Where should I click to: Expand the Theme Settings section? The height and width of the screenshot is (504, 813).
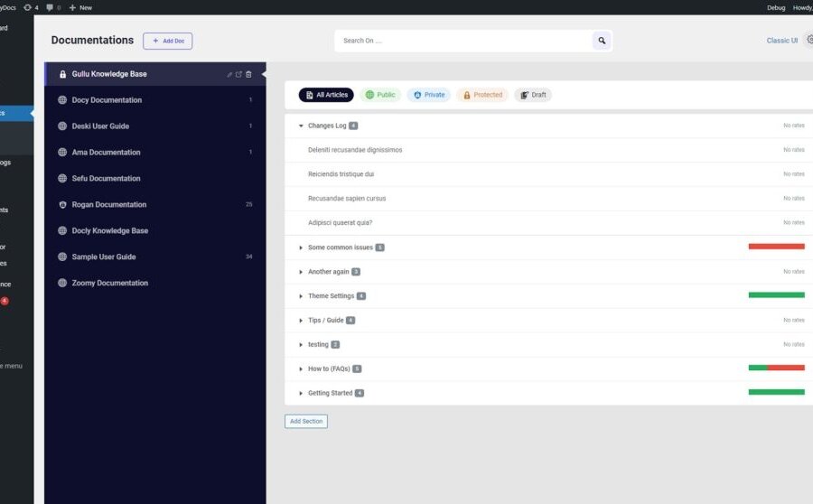tap(301, 296)
